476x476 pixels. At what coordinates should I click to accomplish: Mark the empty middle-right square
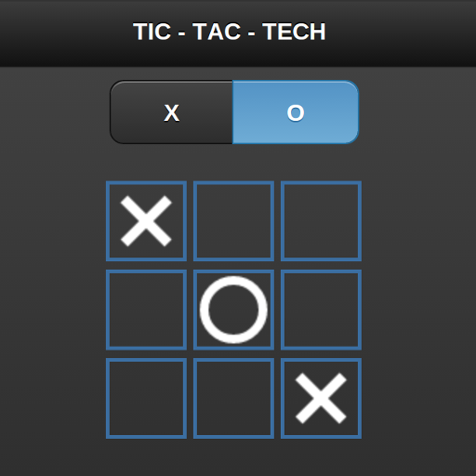tap(321, 310)
